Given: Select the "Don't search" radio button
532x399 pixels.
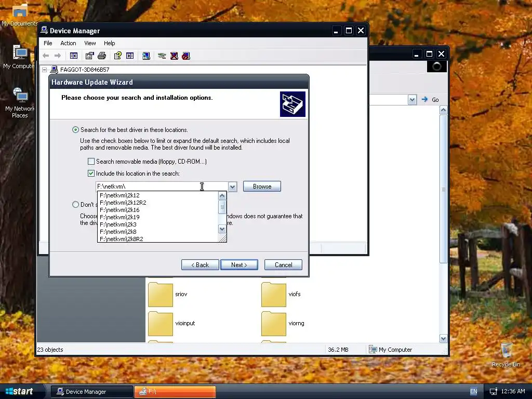Looking at the screenshot, I should (x=75, y=204).
